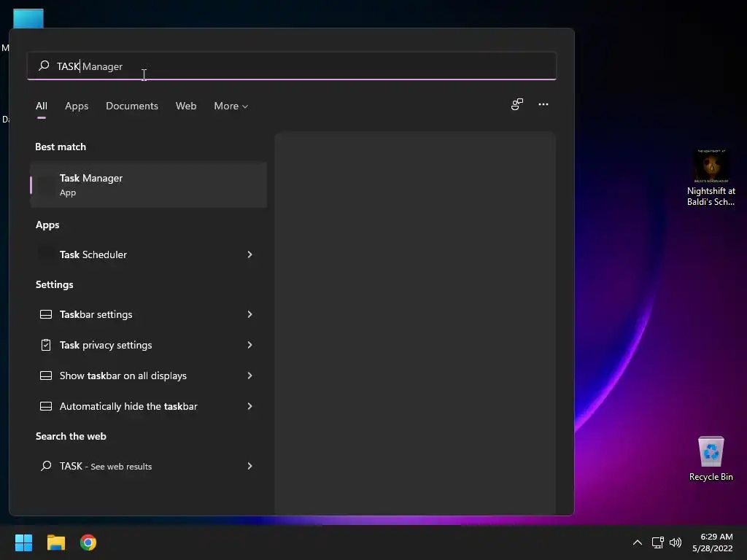Viewport: 747px width, 560px height.
Task: Switch to the Documents filter tab
Action: (132, 106)
